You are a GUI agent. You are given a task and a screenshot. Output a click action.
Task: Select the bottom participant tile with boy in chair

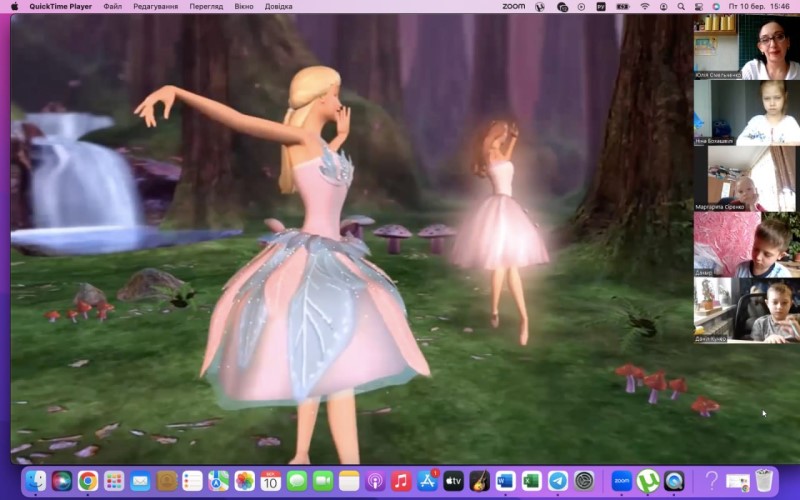click(746, 310)
